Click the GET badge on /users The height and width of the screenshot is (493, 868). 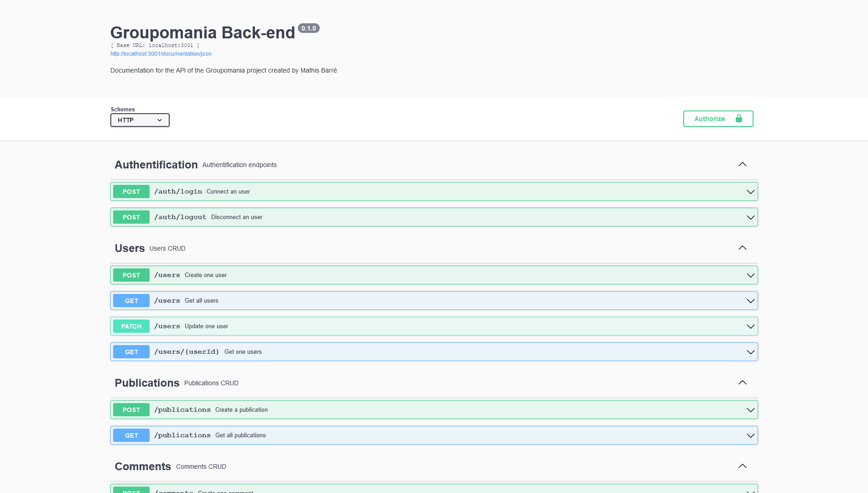coord(131,300)
